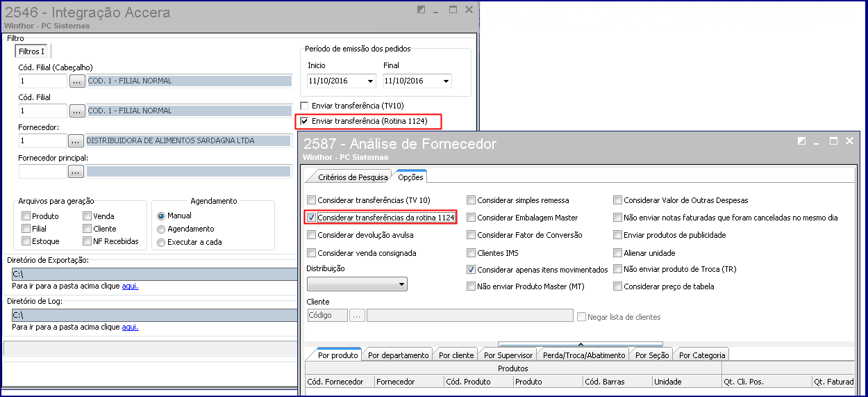
Task: Open the Por Seção tab
Action: [x=652, y=355]
